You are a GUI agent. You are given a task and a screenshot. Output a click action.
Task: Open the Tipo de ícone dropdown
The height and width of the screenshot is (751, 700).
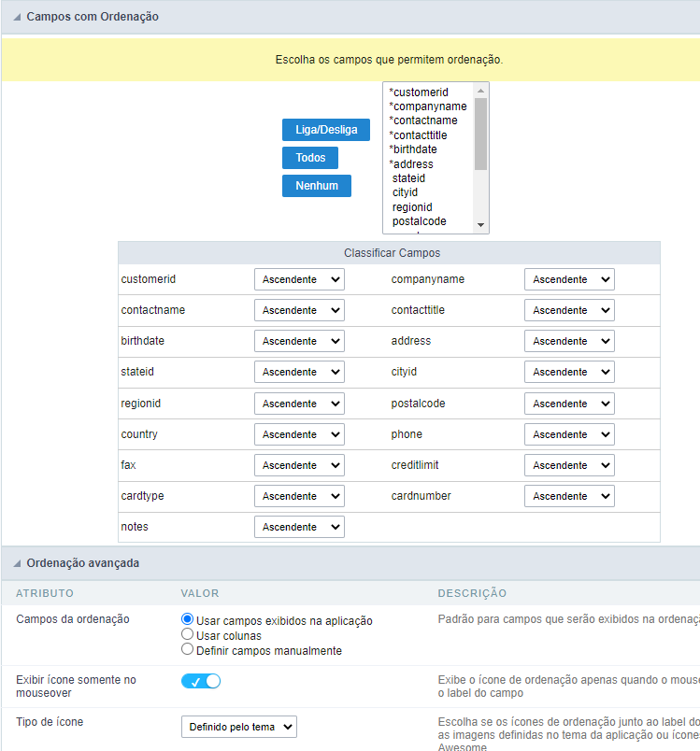[238, 726]
